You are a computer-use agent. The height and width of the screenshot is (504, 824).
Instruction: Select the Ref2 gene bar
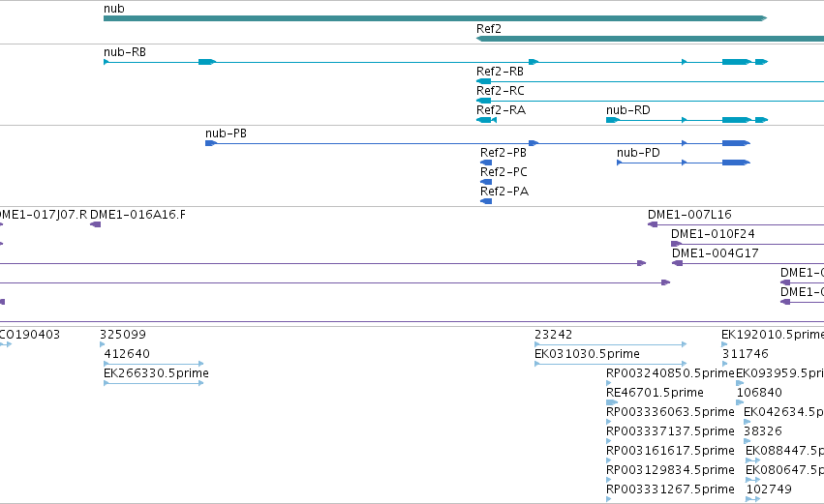650,39
